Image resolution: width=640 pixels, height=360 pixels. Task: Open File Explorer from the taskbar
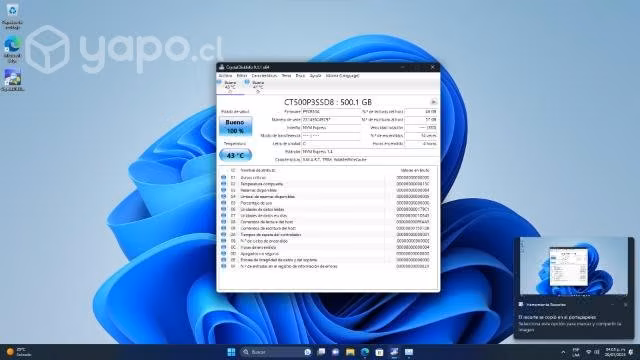[350, 352]
